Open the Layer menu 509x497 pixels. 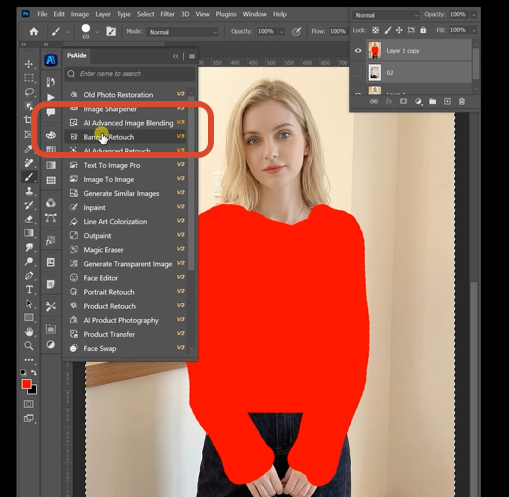[x=103, y=14]
